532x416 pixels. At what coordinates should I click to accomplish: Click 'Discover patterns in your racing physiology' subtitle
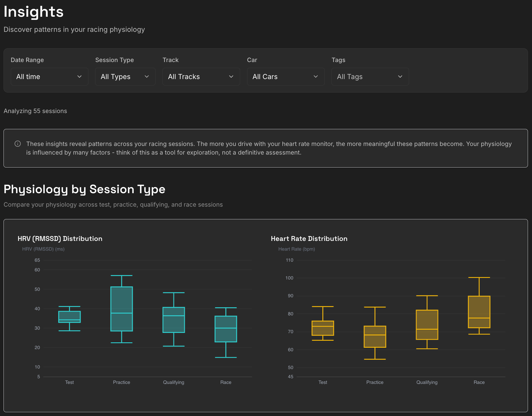[x=74, y=29]
